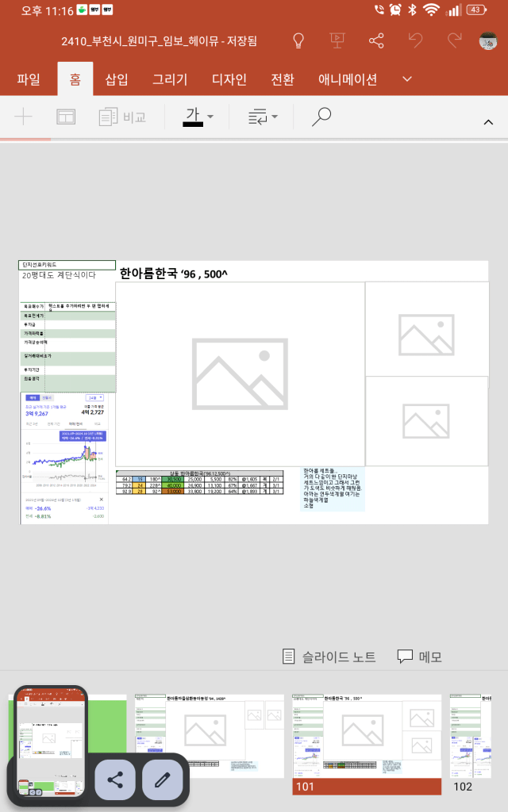Switch to the 디자인 tab
Viewport: 508px width, 812px height.
229,79
